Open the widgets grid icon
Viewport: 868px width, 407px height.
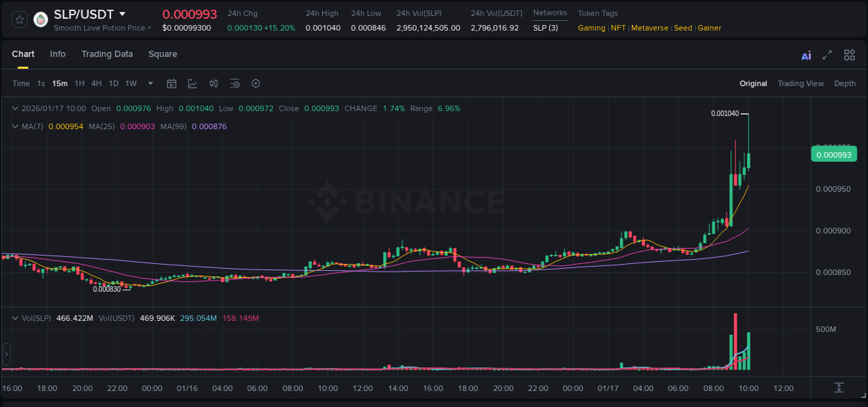[x=849, y=54]
